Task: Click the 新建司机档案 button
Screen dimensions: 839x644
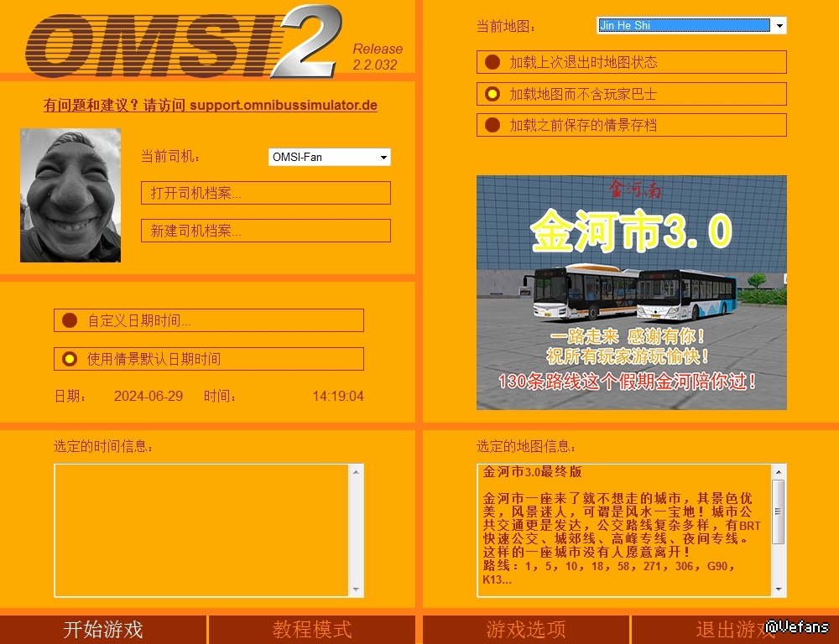Action: click(266, 231)
